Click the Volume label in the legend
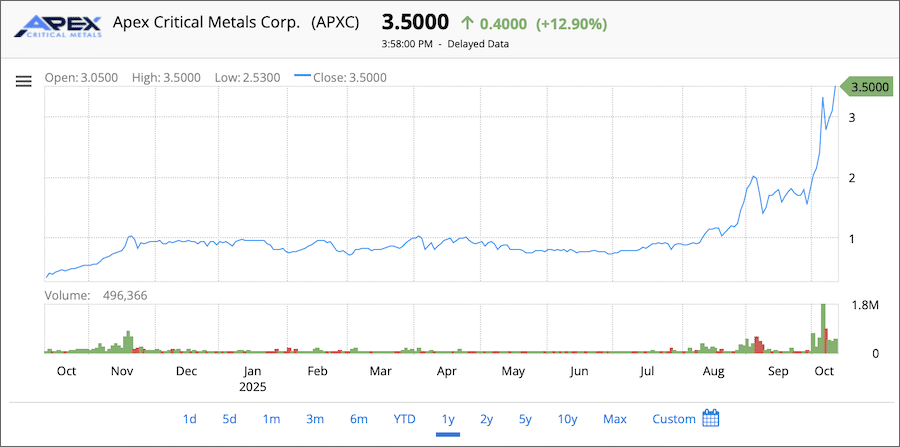 [68, 295]
